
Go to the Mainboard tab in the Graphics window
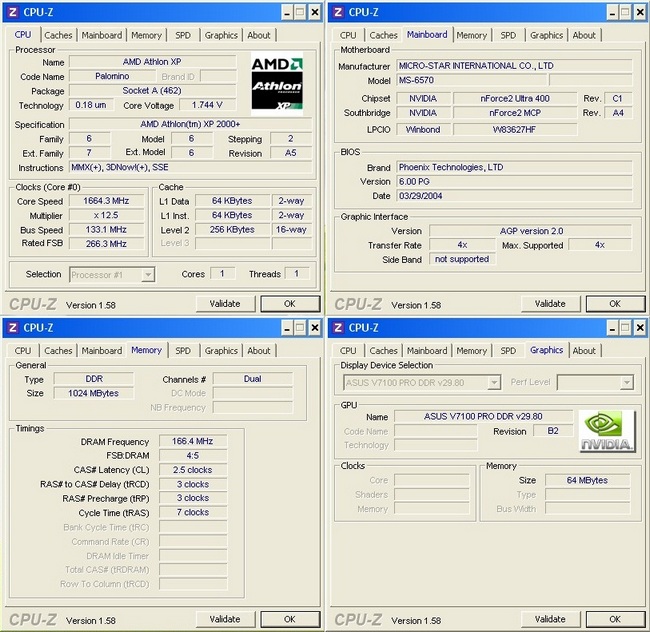coord(427,351)
